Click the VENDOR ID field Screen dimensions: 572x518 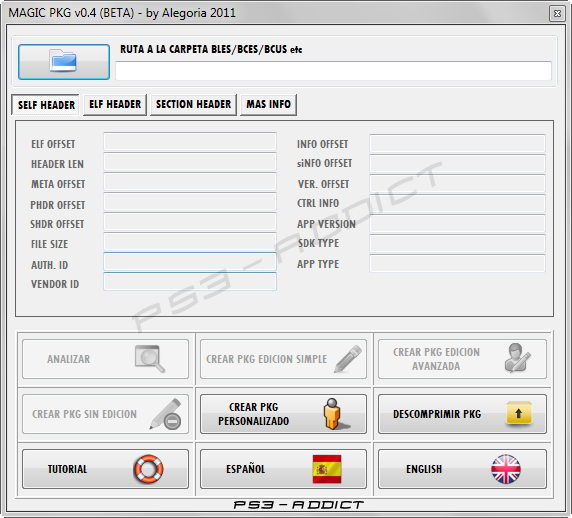[190, 282]
